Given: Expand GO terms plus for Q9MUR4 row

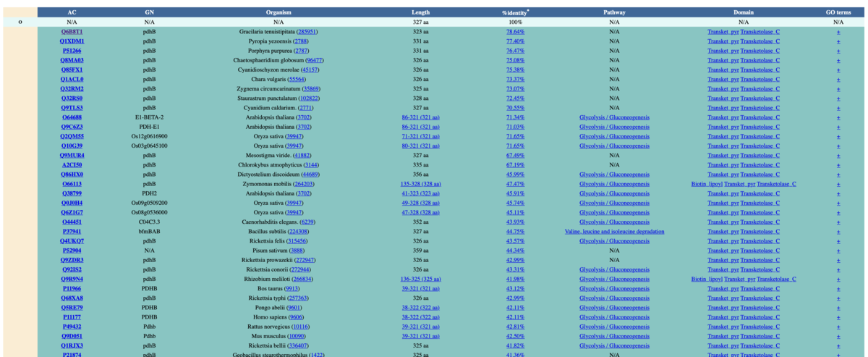Looking at the screenshot, I should click(x=838, y=155).
